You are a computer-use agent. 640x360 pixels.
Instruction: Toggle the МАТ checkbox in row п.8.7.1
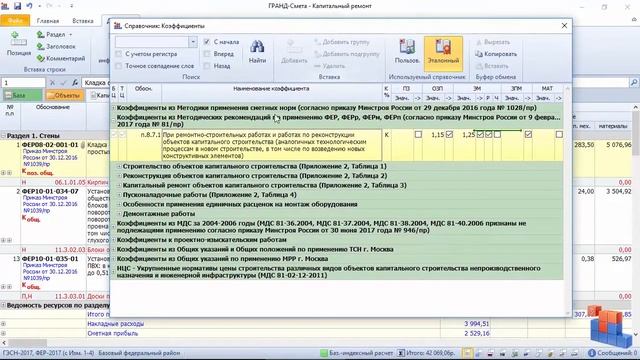(x=559, y=134)
